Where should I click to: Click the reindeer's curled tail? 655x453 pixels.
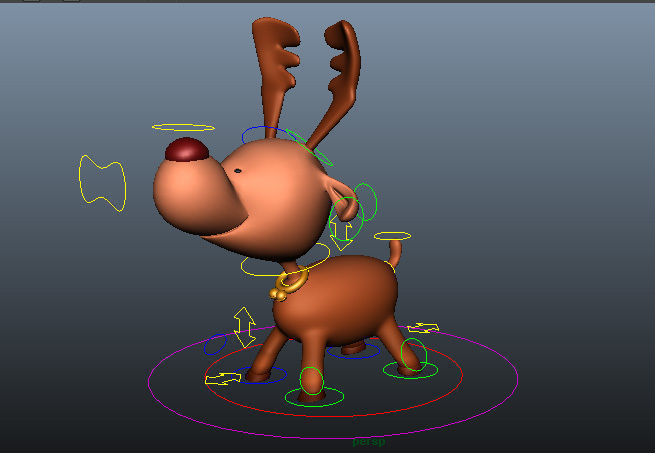pyautogui.click(x=395, y=252)
